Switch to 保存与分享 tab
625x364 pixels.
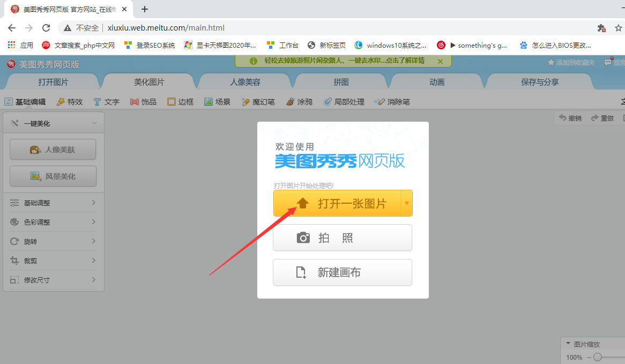click(x=540, y=82)
